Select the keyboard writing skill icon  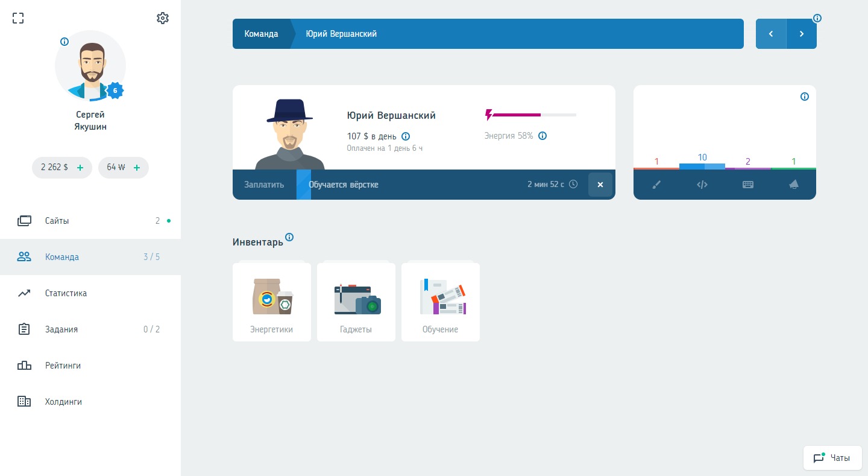[x=748, y=185]
